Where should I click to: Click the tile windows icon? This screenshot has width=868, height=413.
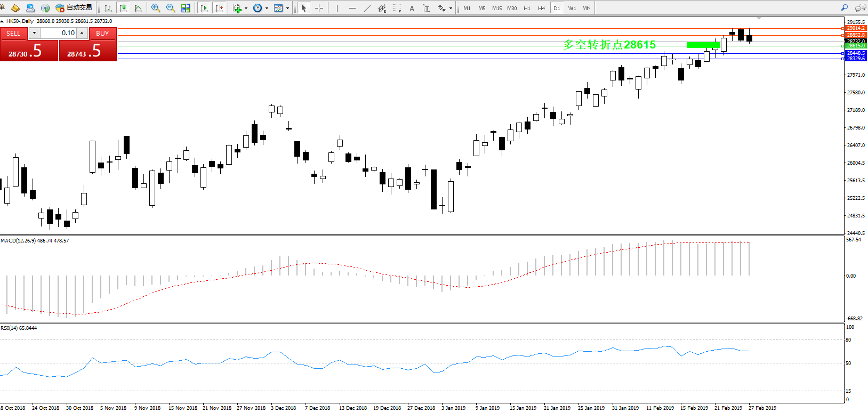(x=186, y=8)
